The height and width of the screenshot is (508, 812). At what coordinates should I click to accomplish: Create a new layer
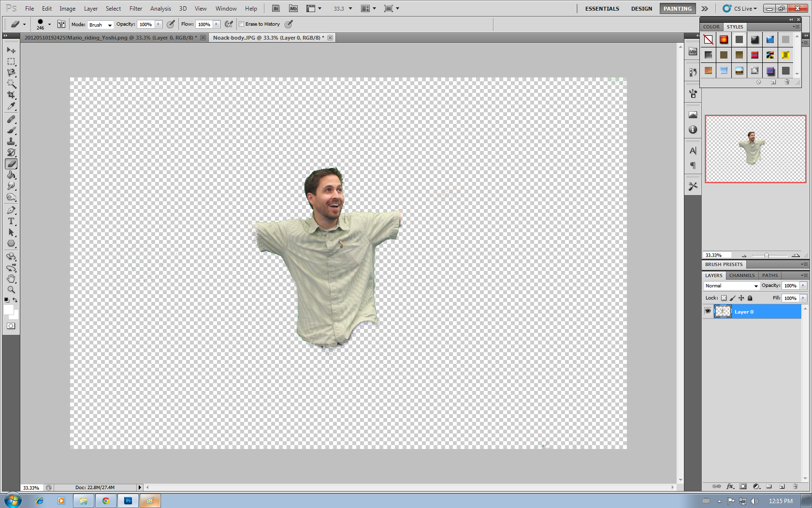[782, 486]
